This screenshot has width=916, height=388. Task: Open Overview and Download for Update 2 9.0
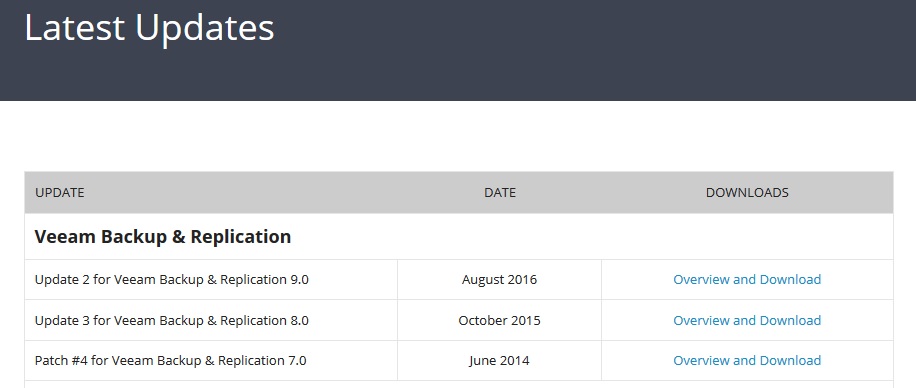[x=747, y=279]
